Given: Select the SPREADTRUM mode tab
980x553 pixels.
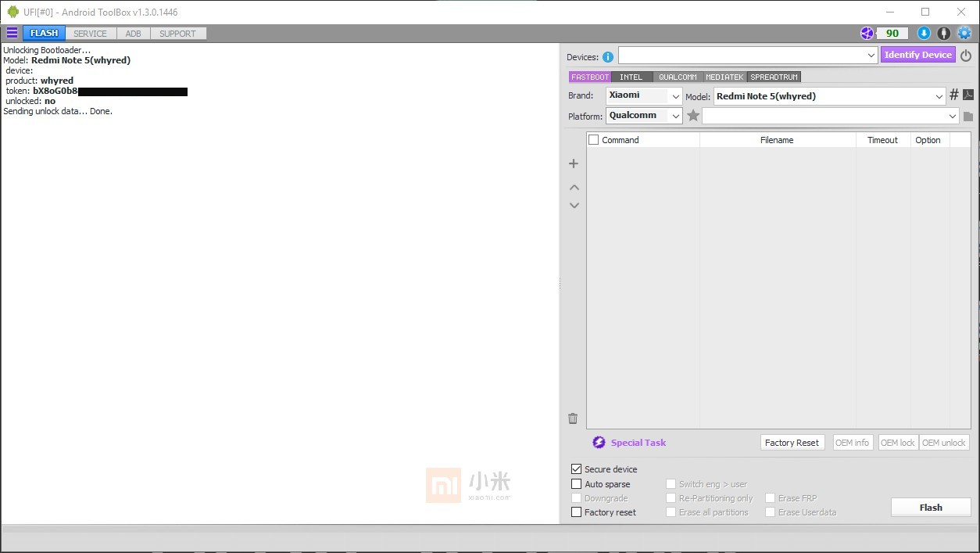Looking at the screenshot, I should 774,77.
